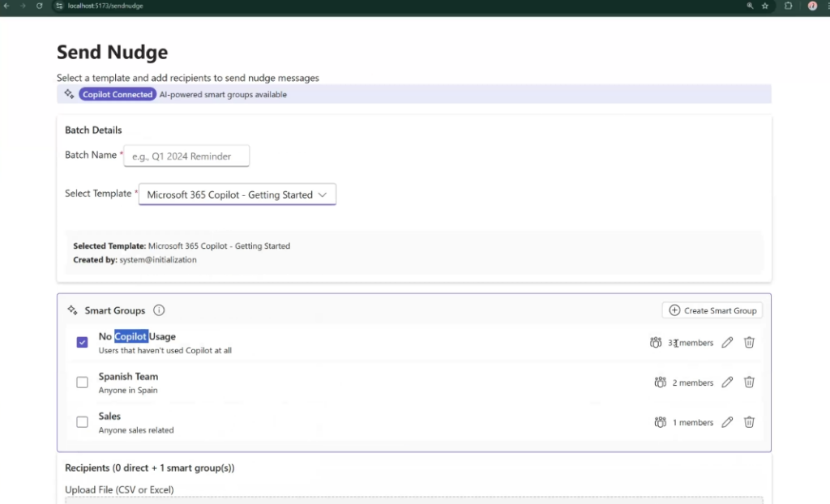This screenshot has height=504, width=830.
Task: Focus the Batch Name input field
Action: pos(186,156)
